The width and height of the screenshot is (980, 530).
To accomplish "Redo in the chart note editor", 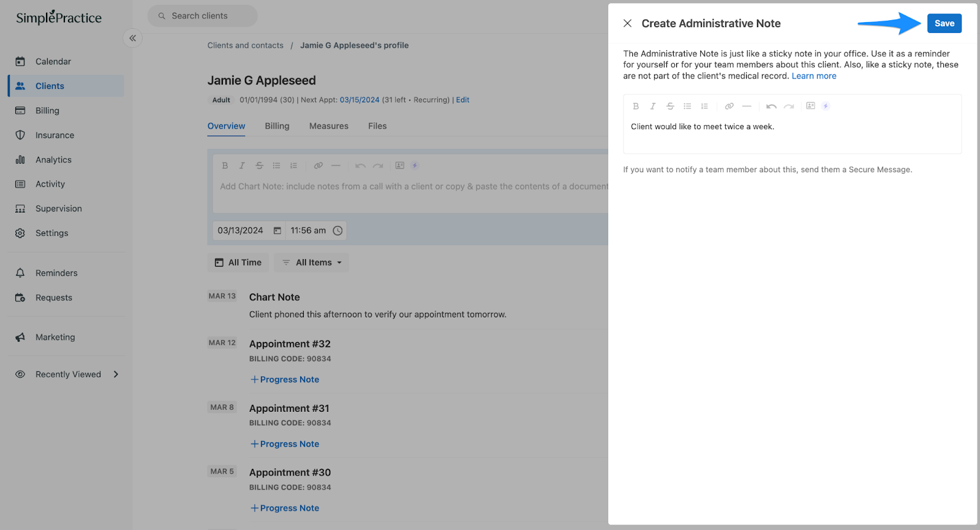I will pos(378,165).
